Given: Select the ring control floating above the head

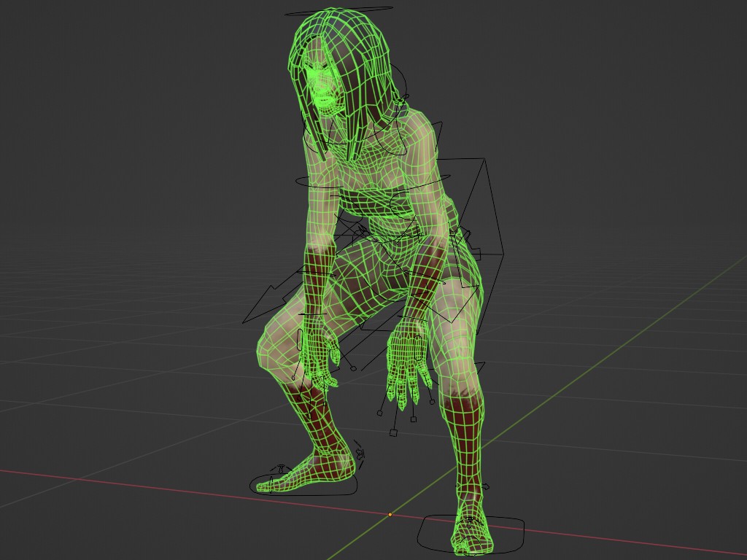Looking at the screenshot, I should 338,11.
